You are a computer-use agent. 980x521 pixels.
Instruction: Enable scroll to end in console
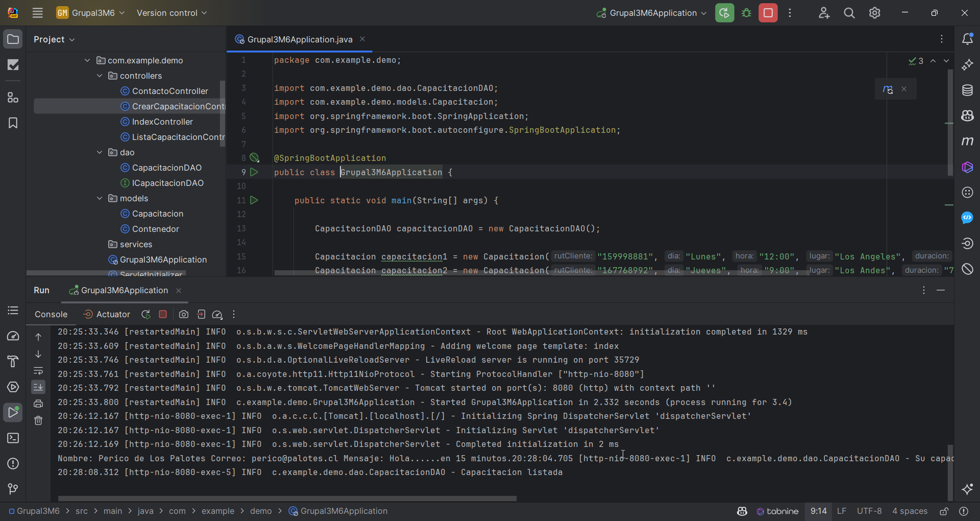click(x=38, y=387)
